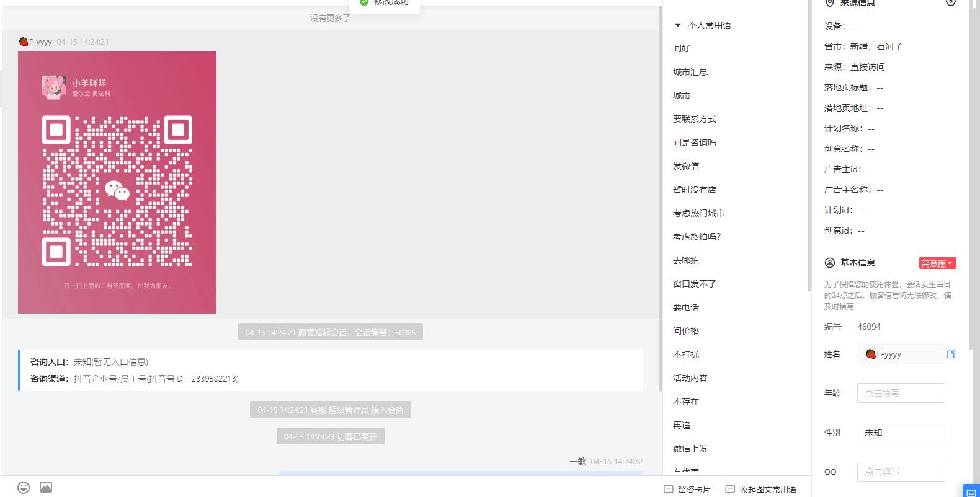This screenshot has height=497, width=980.
Task: Click the 落地页标题 line
Action: [853, 87]
